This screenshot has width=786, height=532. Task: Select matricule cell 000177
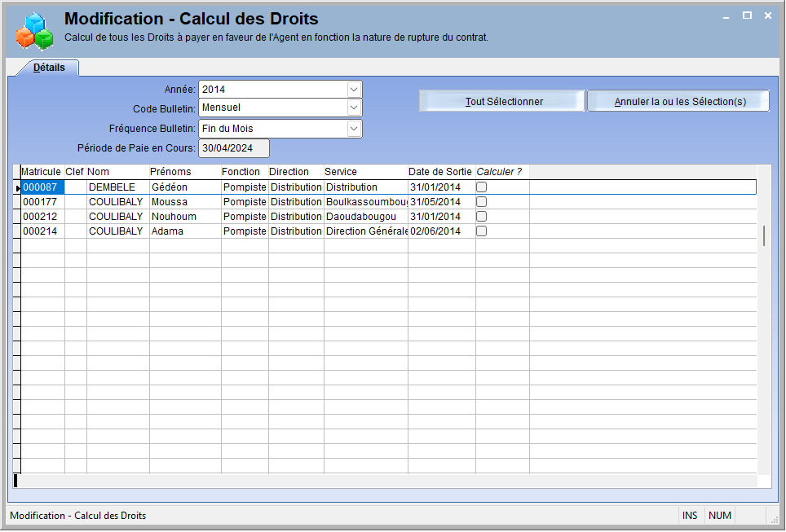[42, 202]
